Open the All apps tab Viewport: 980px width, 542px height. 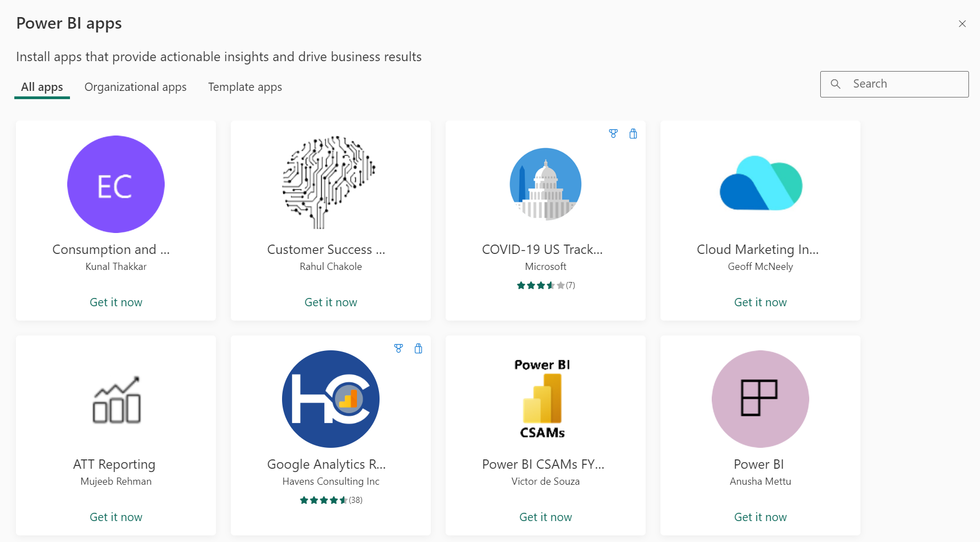pyautogui.click(x=42, y=87)
